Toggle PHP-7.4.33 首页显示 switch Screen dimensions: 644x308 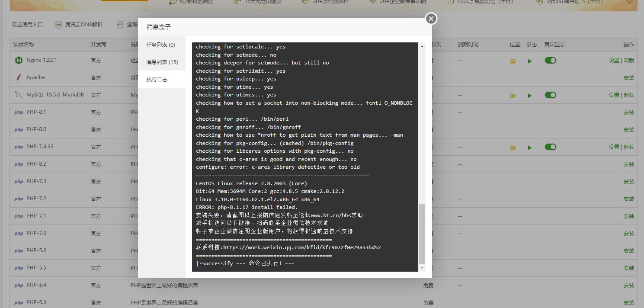(550, 147)
